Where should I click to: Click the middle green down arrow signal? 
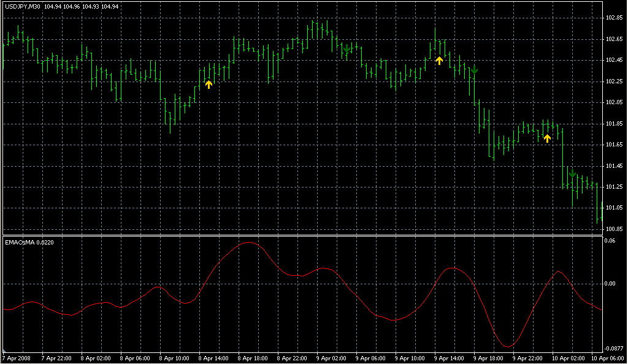tap(473, 69)
